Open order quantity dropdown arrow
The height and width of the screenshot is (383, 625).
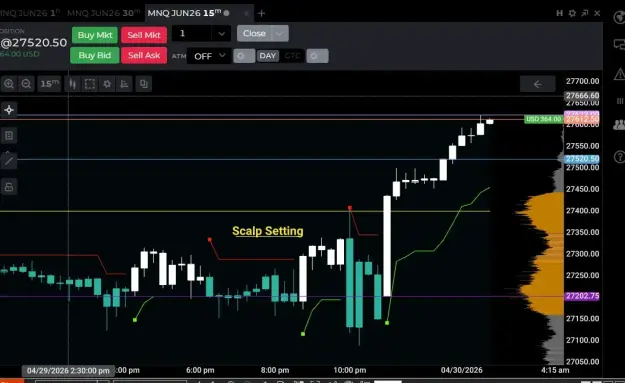pos(222,33)
